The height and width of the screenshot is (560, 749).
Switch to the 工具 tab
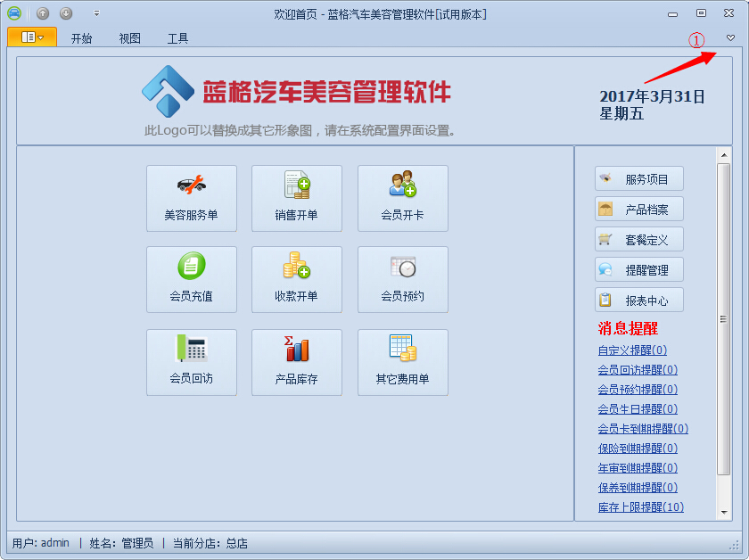pos(177,38)
